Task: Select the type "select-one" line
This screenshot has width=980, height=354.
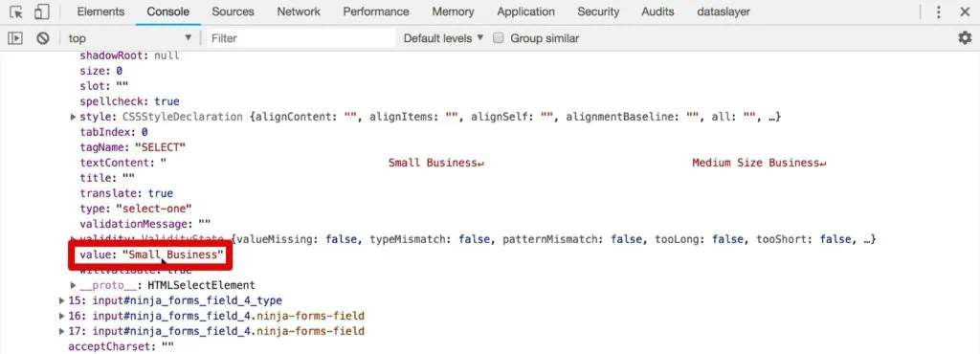Action: pos(136,209)
